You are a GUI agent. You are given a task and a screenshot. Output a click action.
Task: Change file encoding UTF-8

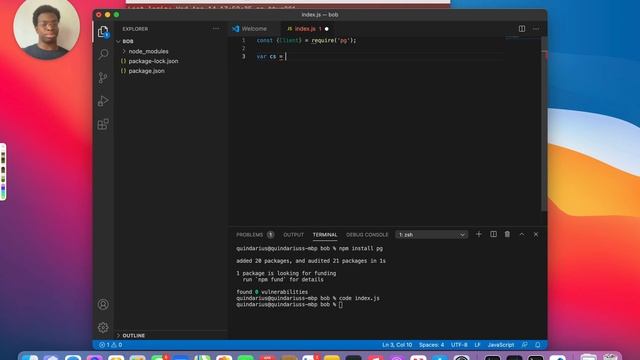459,345
